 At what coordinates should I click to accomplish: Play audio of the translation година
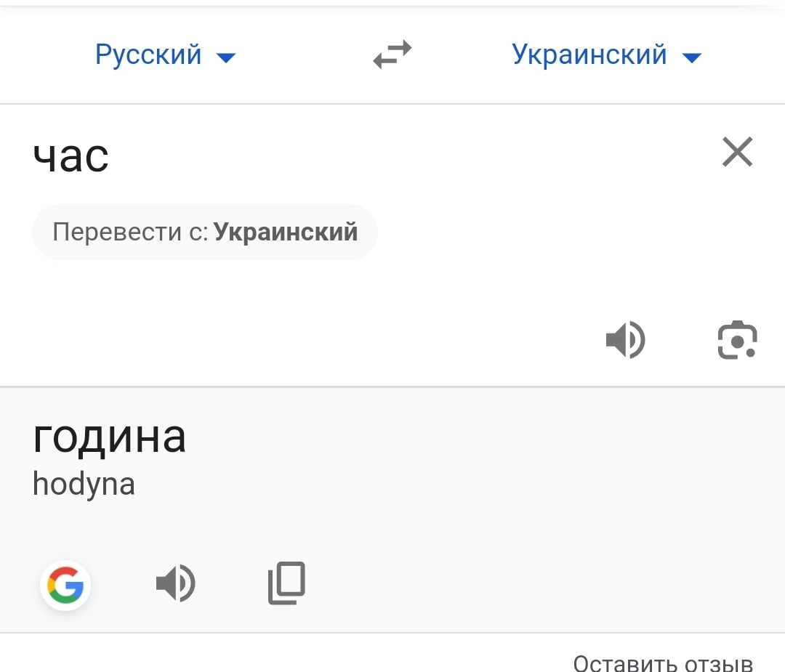click(x=175, y=584)
